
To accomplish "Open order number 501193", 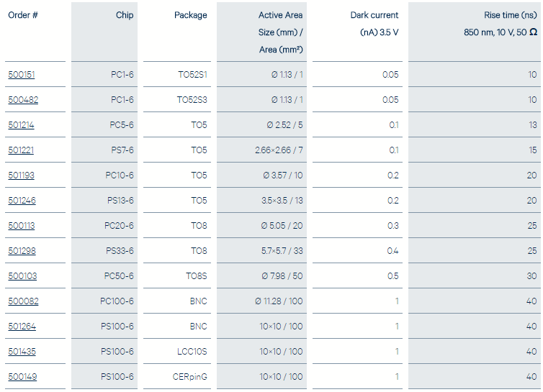I will pyautogui.click(x=21, y=176).
